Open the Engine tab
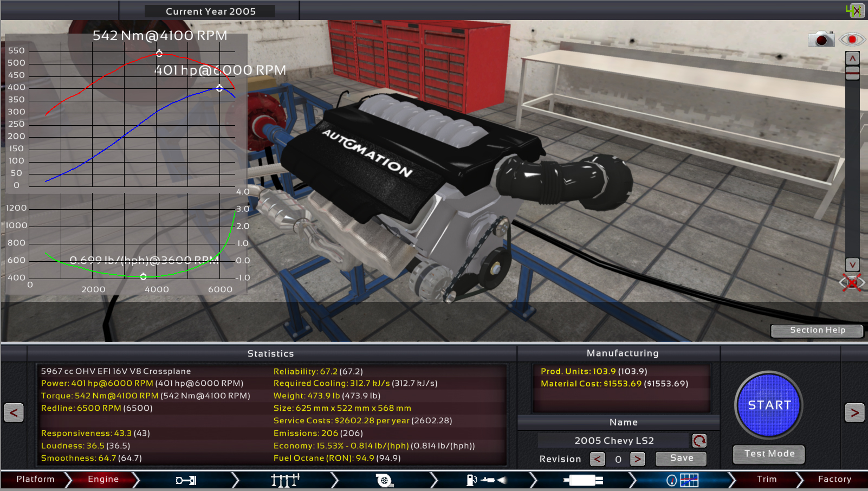Screen dimensions: 868x491 (103, 480)
